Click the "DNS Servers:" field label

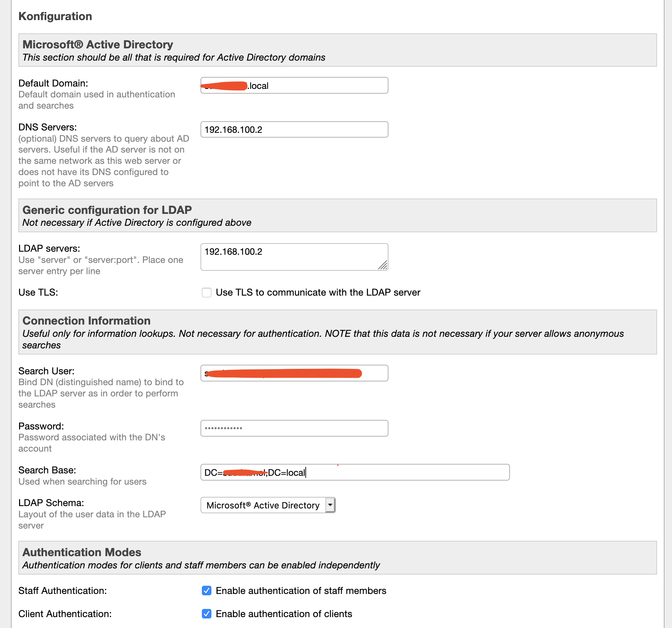48,127
